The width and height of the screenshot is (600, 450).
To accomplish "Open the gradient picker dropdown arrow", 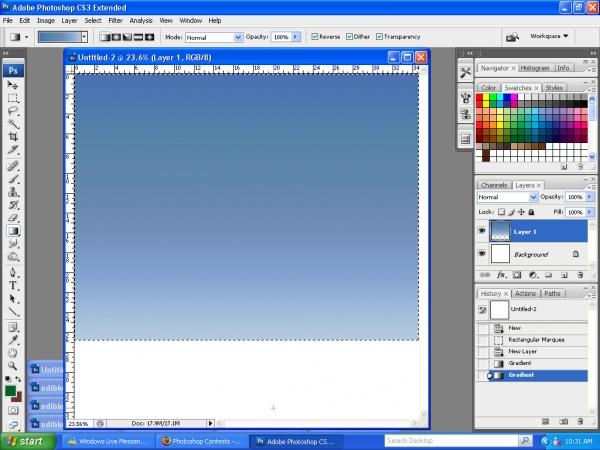I will click(x=84, y=37).
